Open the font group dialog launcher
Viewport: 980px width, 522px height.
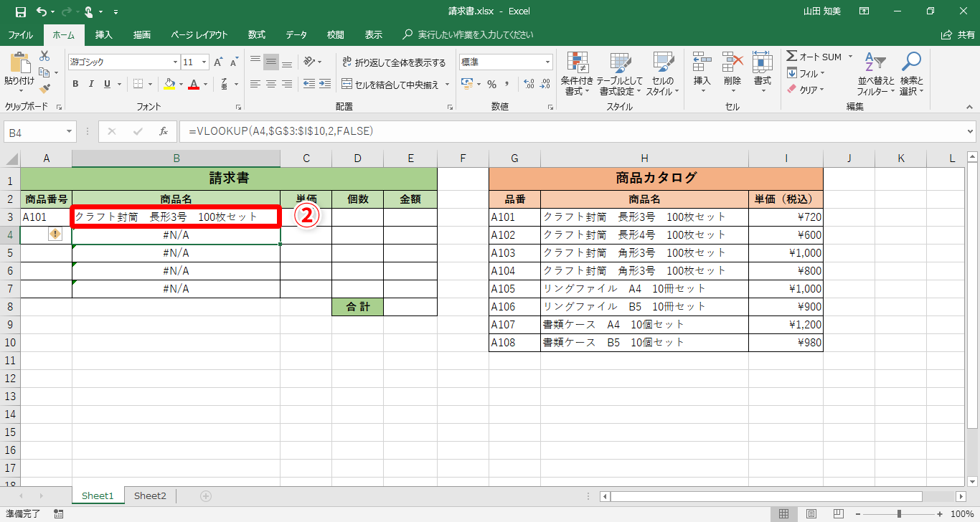click(239, 107)
